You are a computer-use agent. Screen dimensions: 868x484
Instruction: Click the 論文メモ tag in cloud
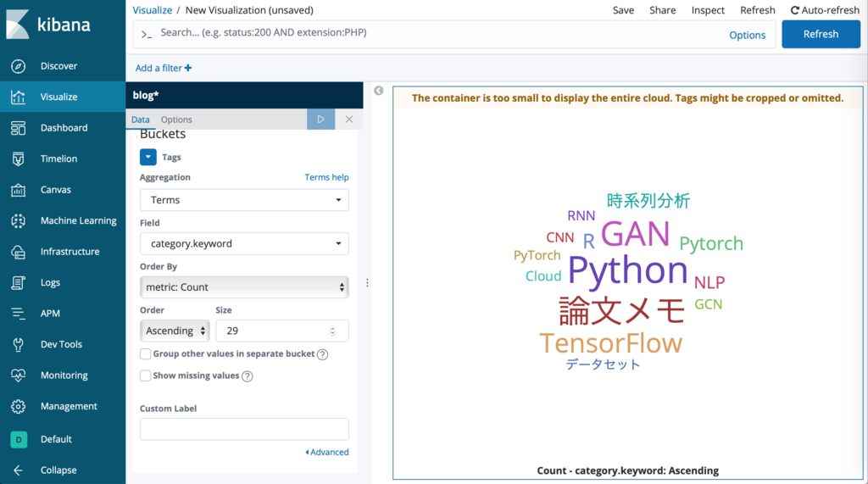(622, 311)
